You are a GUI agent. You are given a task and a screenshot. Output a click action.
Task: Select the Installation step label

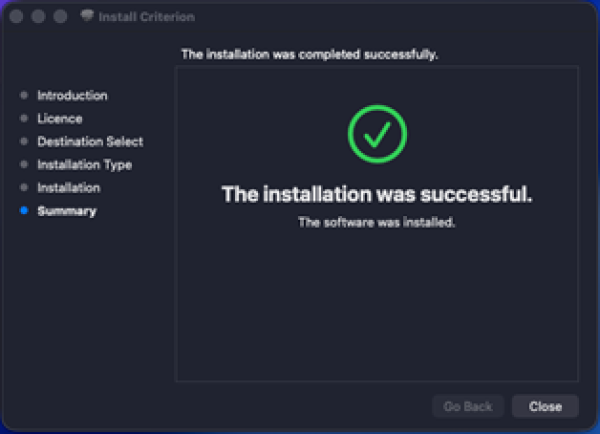69,188
